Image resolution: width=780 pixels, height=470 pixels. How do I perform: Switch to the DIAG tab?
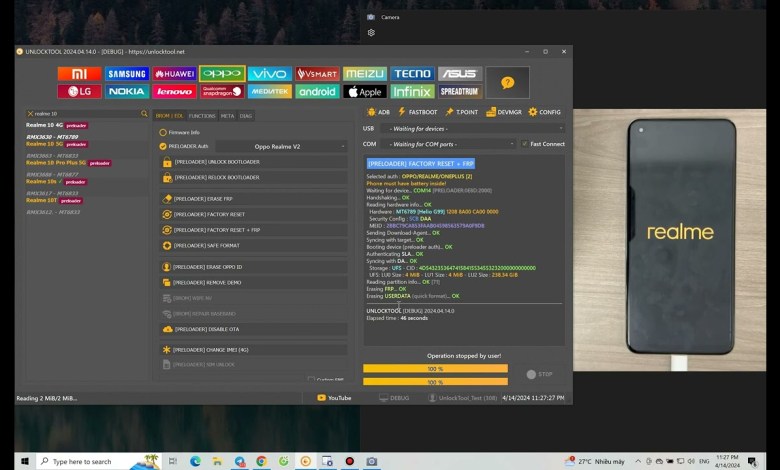[246, 115]
